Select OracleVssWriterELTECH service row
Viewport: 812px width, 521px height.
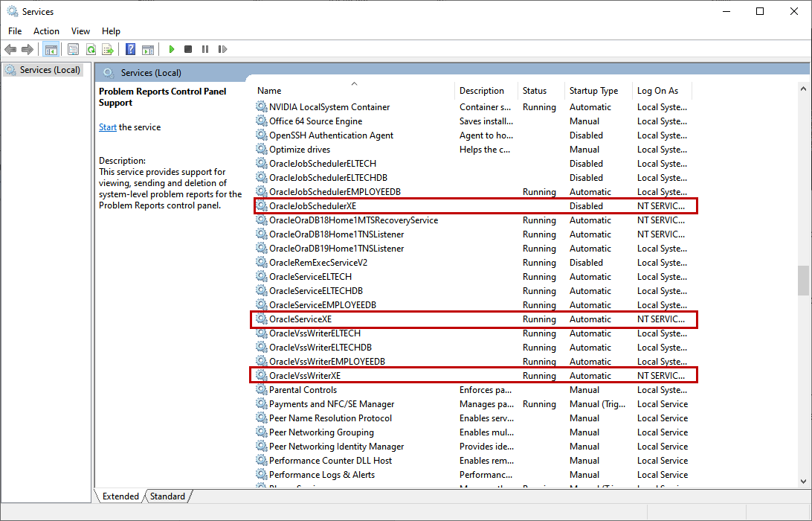pos(474,333)
